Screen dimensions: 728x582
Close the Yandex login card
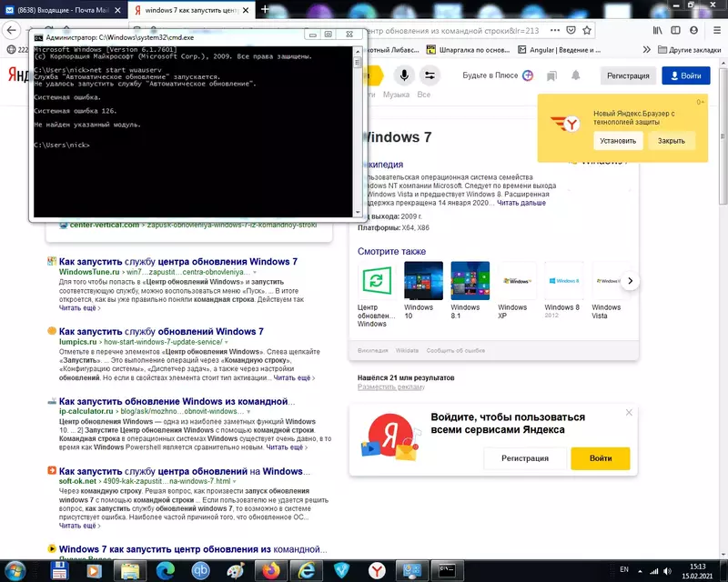629,412
